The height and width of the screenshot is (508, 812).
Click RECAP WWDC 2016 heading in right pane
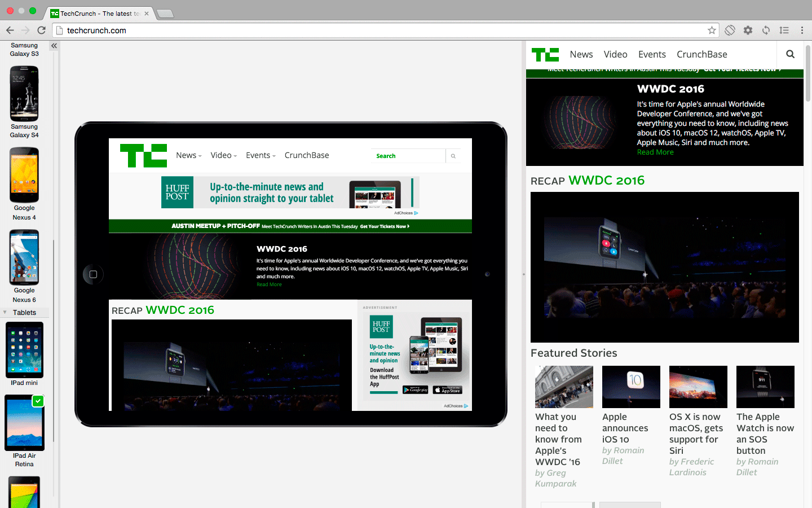tap(588, 181)
